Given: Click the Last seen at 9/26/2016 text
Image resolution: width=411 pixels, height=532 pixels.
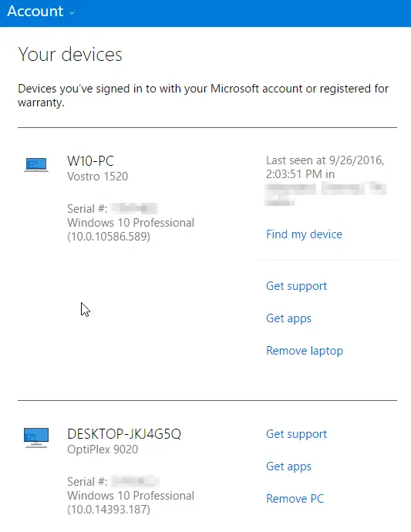Looking at the screenshot, I should coord(325,167).
